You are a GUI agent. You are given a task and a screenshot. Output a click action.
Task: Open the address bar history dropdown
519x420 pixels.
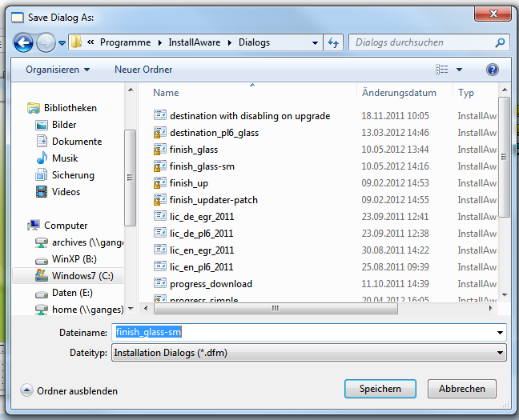click(315, 42)
